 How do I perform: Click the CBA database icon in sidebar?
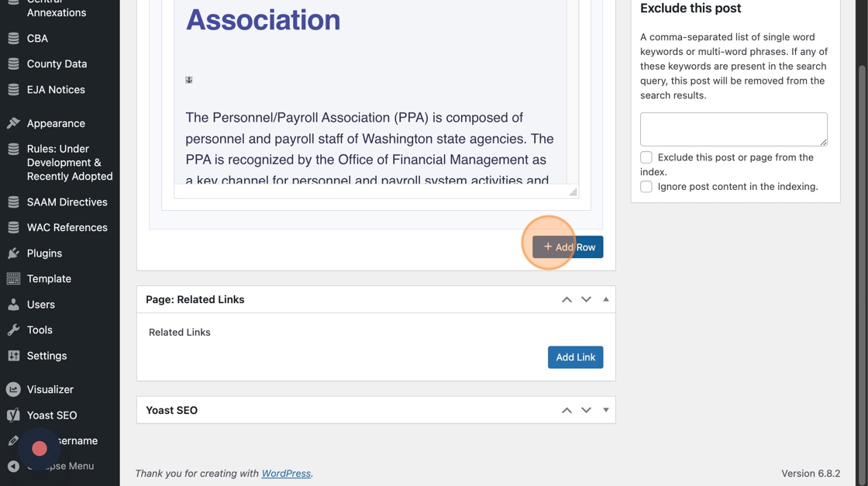13,38
